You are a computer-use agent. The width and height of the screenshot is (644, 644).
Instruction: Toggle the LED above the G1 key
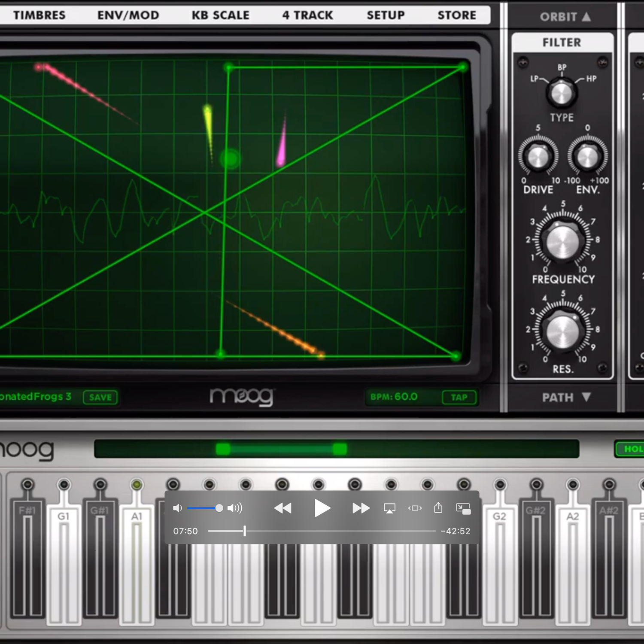coord(64,485)
